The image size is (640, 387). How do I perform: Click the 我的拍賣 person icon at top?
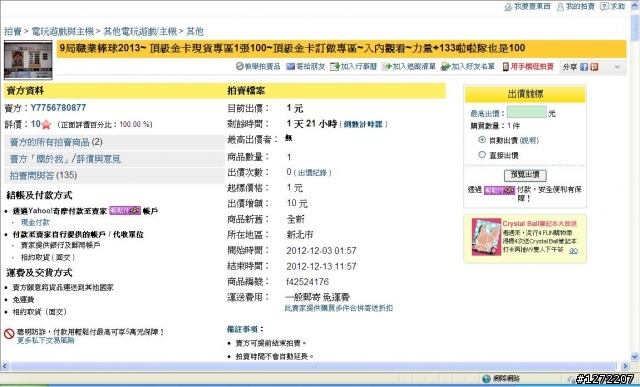[x=560, y=7]
